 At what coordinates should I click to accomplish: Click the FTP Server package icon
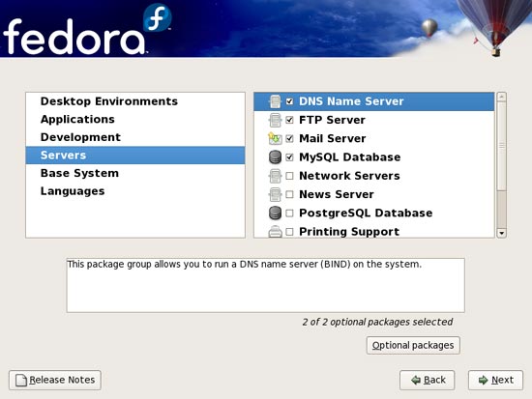tap(275, 120)
